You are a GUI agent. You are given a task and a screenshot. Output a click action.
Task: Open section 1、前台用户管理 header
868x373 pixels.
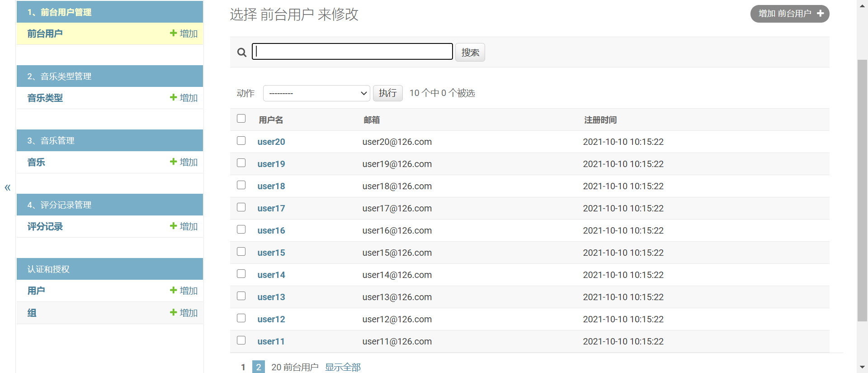(59, 12)
